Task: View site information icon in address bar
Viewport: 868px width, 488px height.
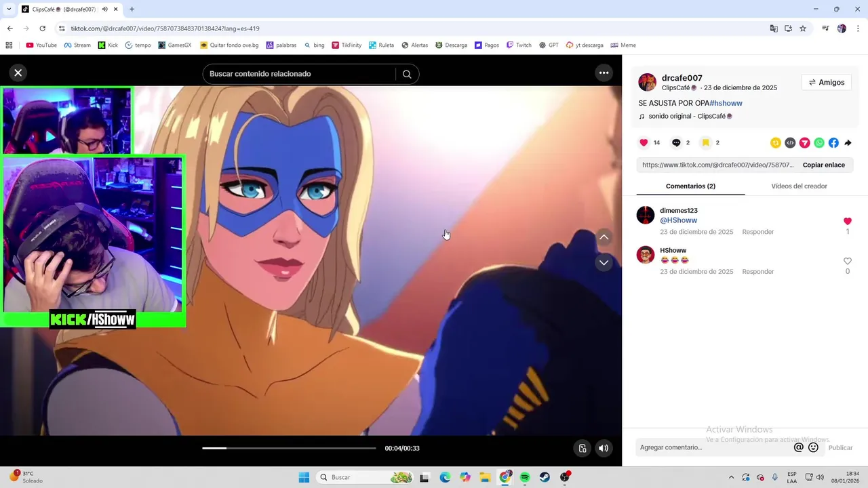Action: pyautogui.click(x=62, y=28)
